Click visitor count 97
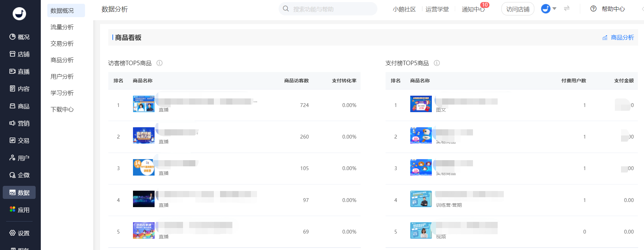 coord(306,200)
